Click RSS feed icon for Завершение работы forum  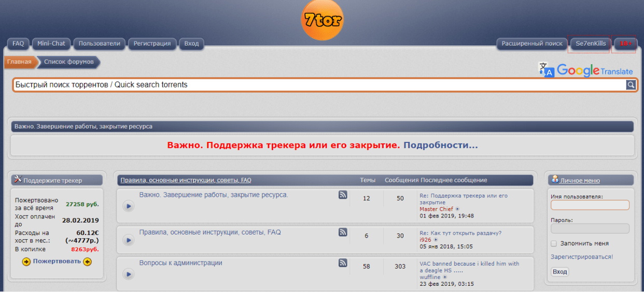tap(343, 195)
